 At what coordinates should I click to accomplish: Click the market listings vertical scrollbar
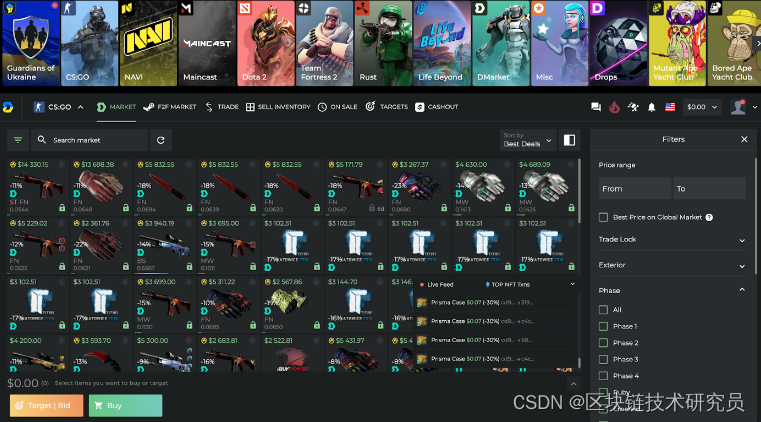coord(579,192)
